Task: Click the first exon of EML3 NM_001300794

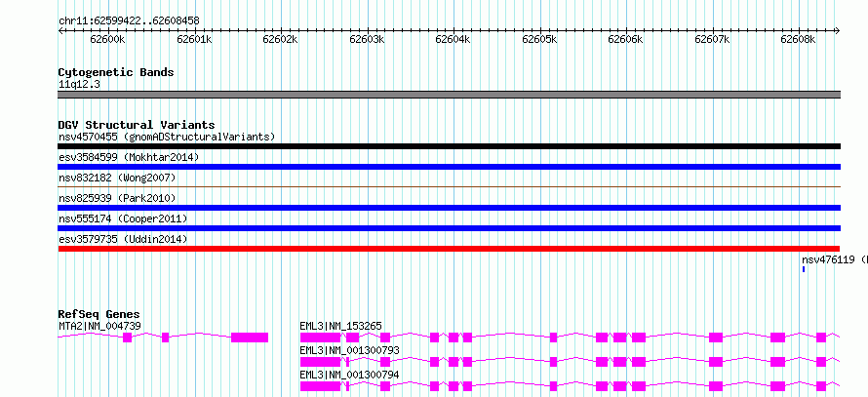Action: click(320, 386)
